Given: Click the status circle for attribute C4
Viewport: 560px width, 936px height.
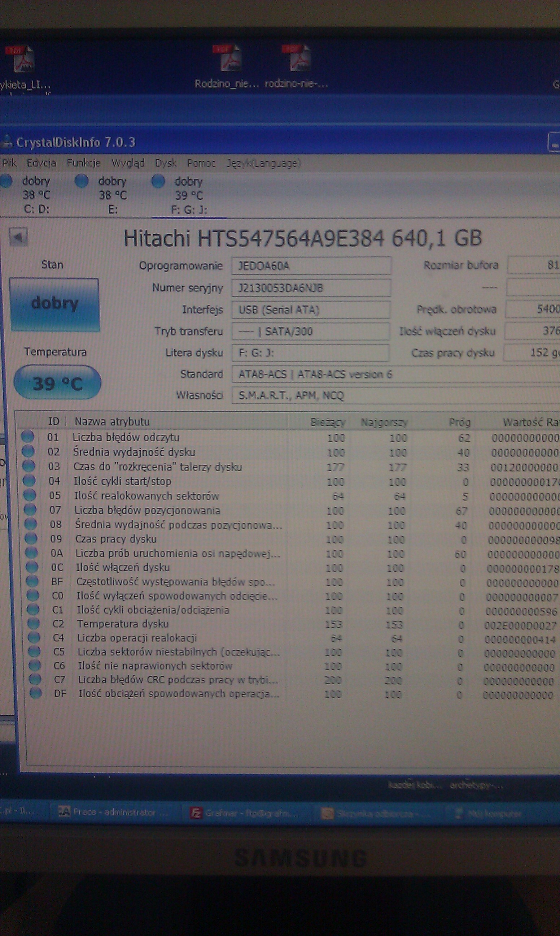Looking at the screenshot, I should click(34, 637).
